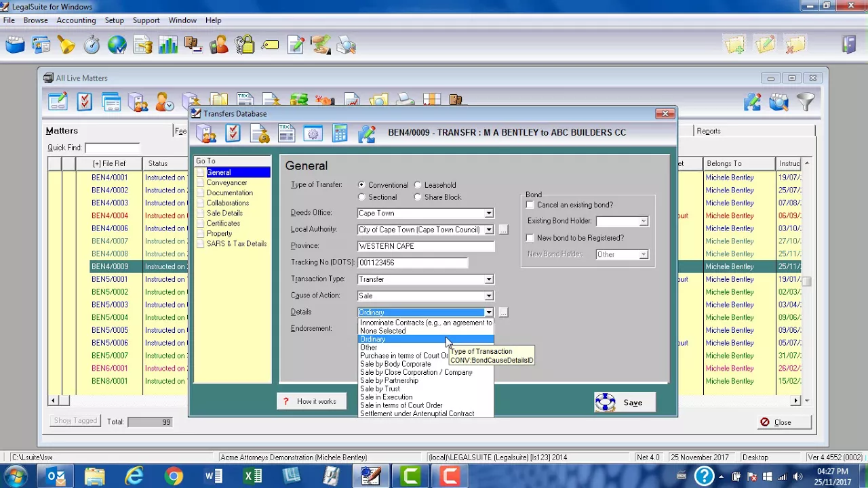Open the matters file cabinet icon in main toolbar
Viewport: 868px width, 488px height.
click(x=15, y=45)
